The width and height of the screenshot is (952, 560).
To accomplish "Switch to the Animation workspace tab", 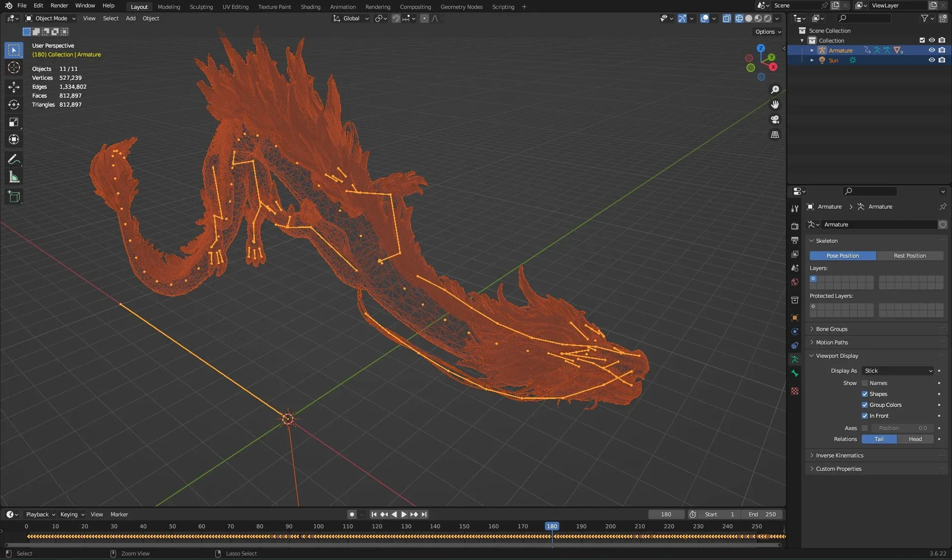I will click(x=342, y=6).
